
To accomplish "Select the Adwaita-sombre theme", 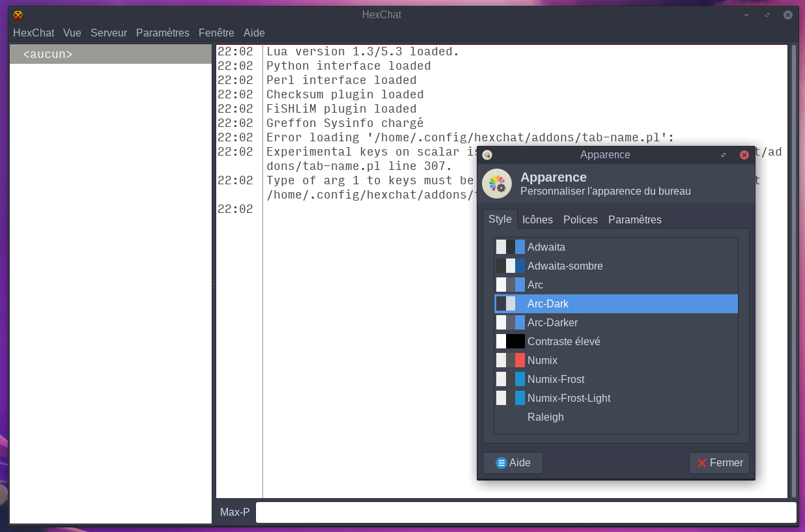I will coord(564,266).
